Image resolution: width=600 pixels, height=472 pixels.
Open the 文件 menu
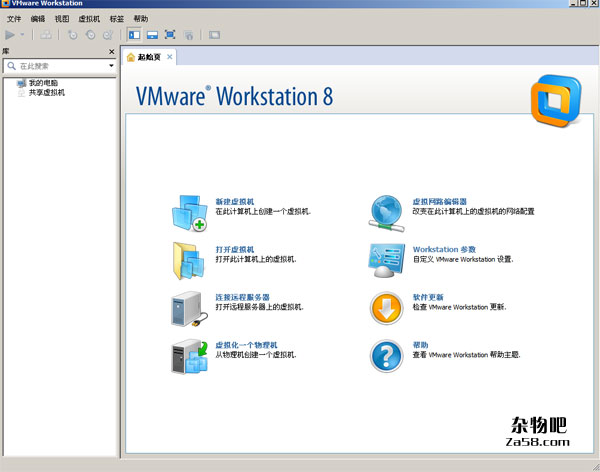coord(14,19)
